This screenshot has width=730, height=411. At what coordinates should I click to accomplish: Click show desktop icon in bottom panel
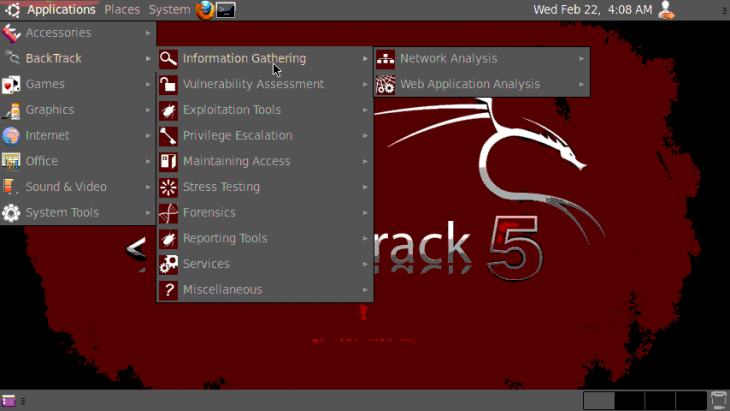(x=9, y=401)
